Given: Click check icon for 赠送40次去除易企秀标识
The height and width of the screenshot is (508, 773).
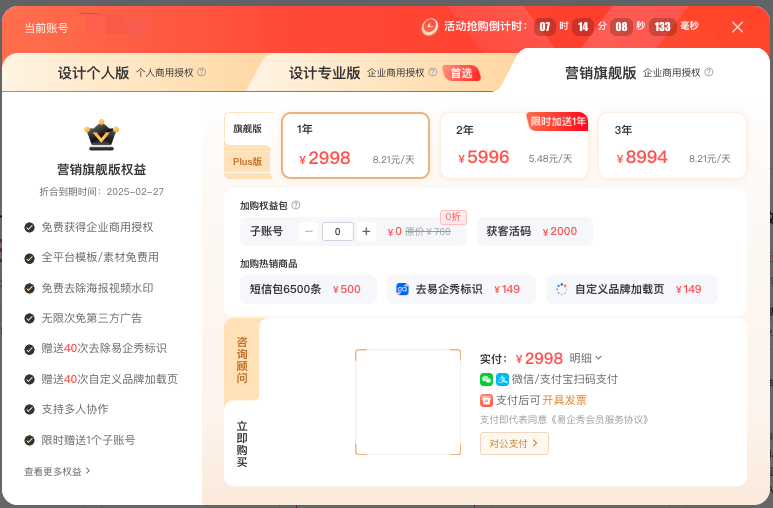Looking at the screenshot, I should 30,349.
